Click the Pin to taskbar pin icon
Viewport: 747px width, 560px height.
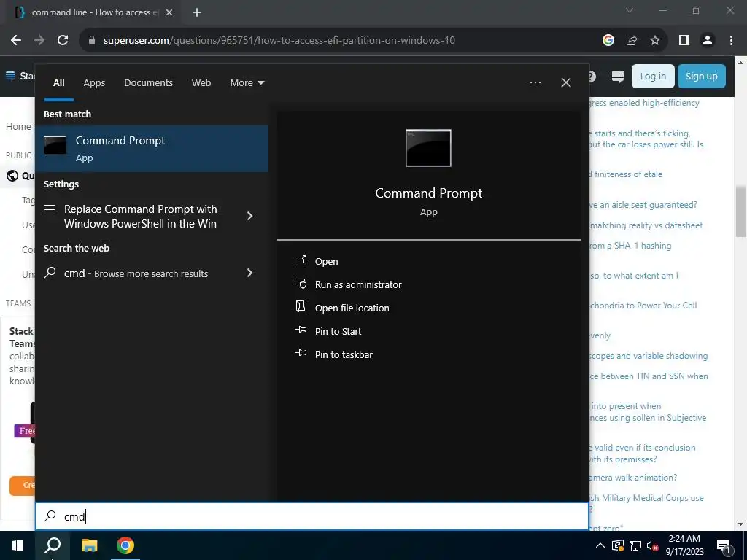[300, 353]
